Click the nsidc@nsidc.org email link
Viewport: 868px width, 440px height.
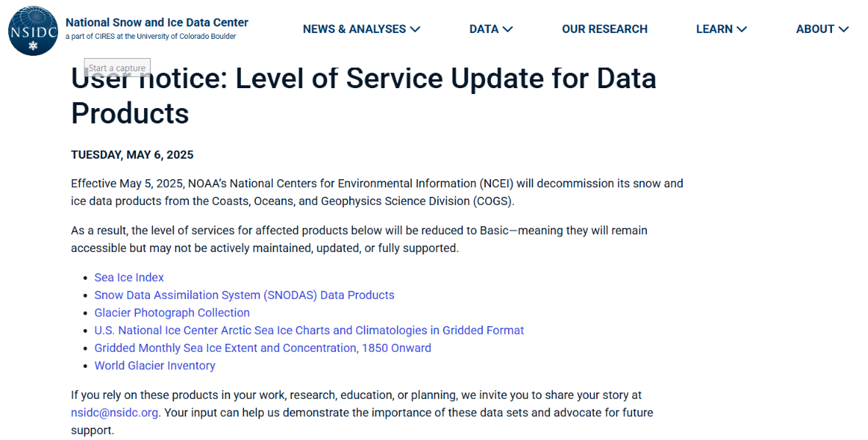point(114,413)
